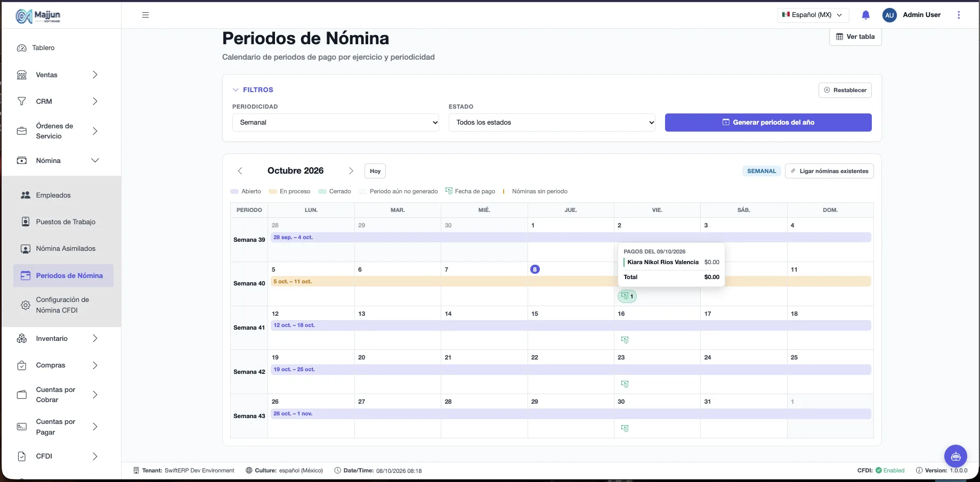
Task: Collapse the Nómina submenu chevron
Action: (95, 160)
